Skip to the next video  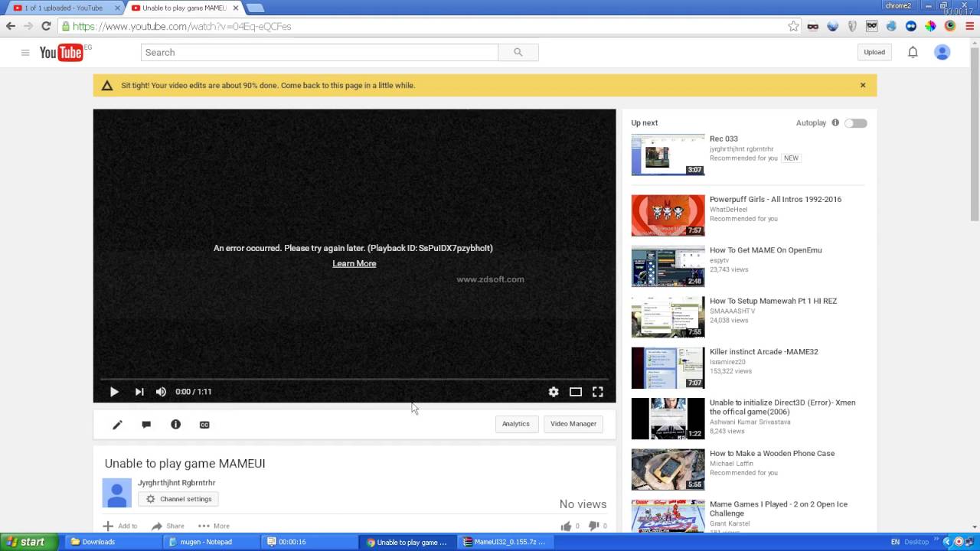(x=139, y=392)
